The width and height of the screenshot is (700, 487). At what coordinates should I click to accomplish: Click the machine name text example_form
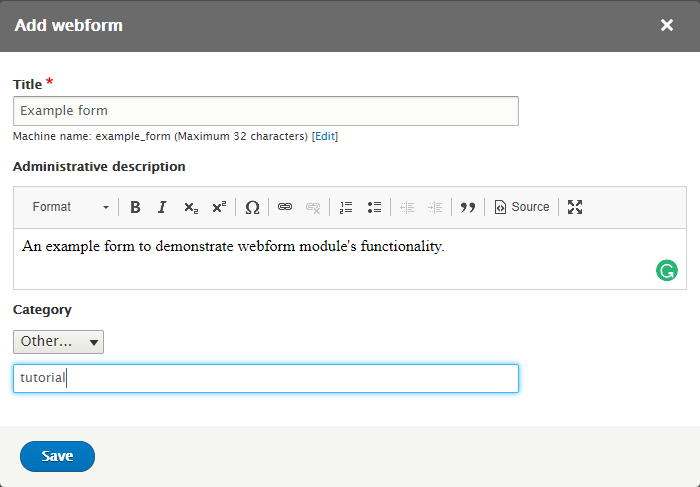tap(133, 136)
